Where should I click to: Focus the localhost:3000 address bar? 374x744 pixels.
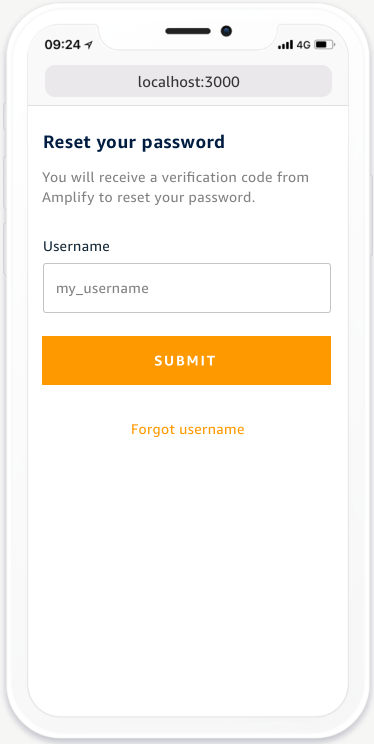pos(188,82)
